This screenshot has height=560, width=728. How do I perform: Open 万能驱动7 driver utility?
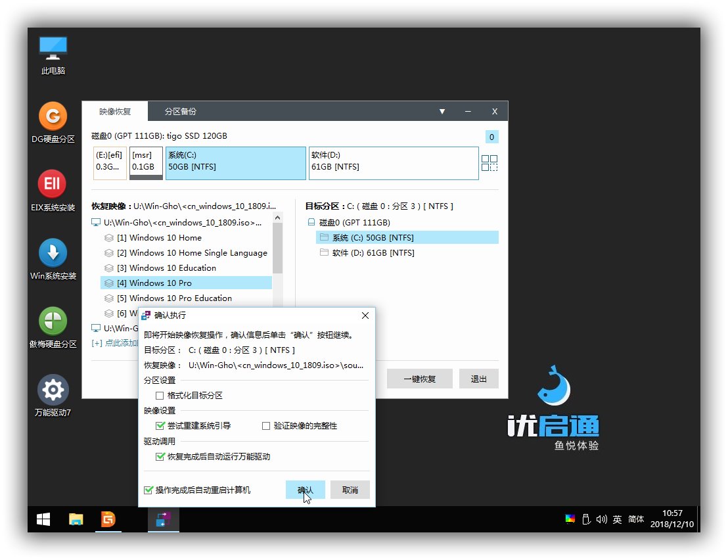coord(53,395)
